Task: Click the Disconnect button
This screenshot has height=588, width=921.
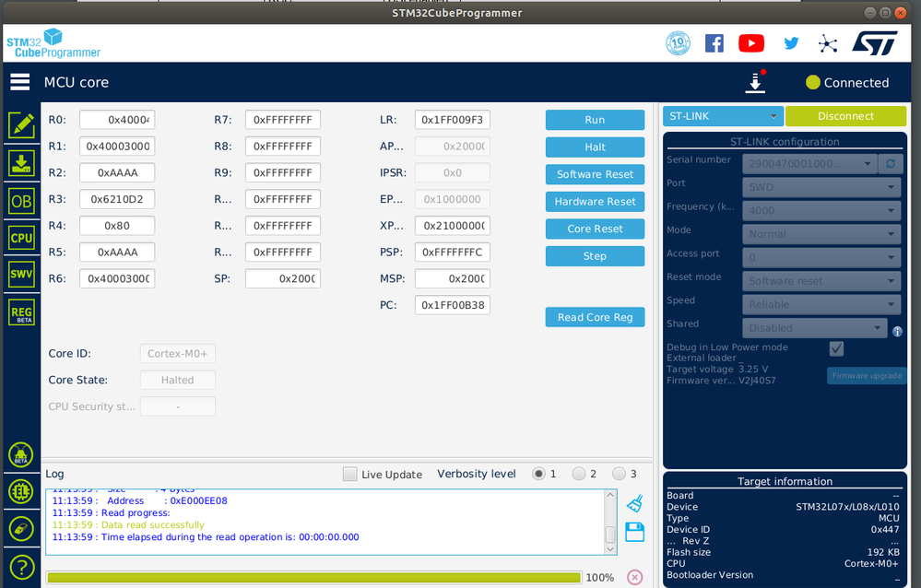Action: pyautogui.click(x=845, y=116)
